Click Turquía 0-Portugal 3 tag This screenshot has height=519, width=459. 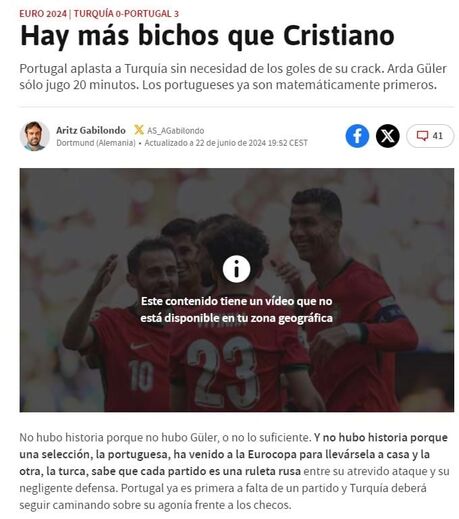(126, 14)
